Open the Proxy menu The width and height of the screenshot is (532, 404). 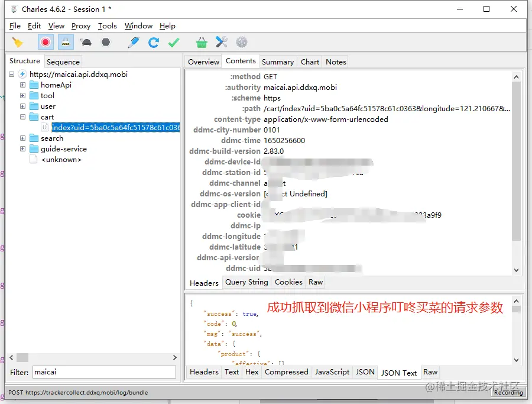81,26
